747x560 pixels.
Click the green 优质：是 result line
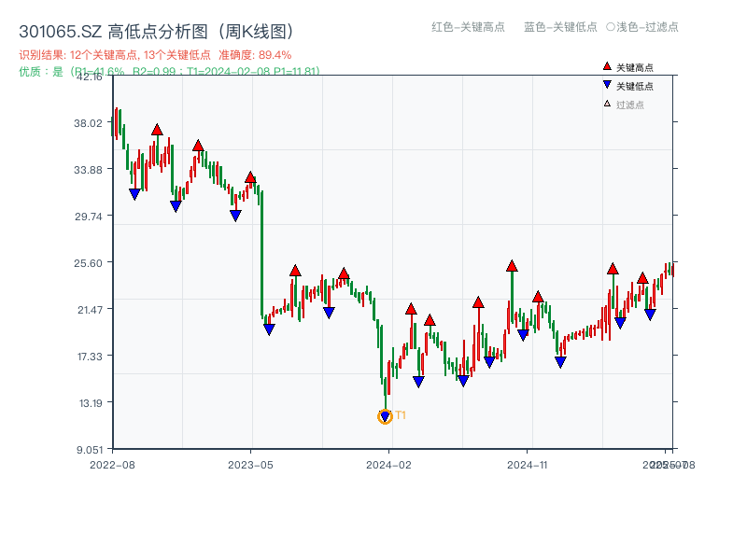[x=169, y=72]
